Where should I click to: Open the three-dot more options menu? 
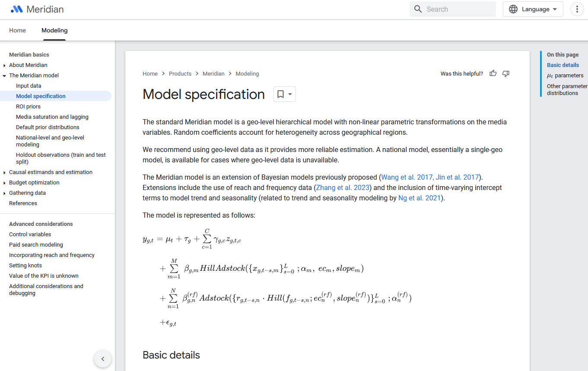pos(577,9)
